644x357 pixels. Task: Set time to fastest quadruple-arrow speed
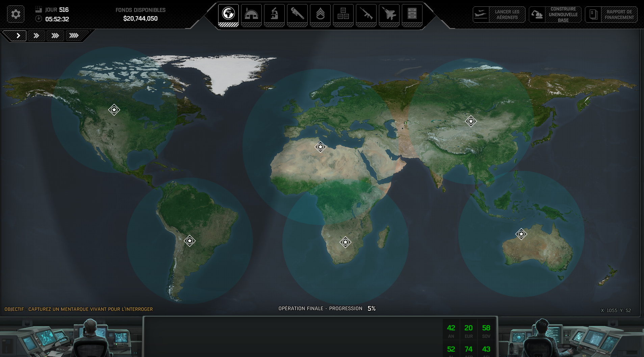coord(74,35)
